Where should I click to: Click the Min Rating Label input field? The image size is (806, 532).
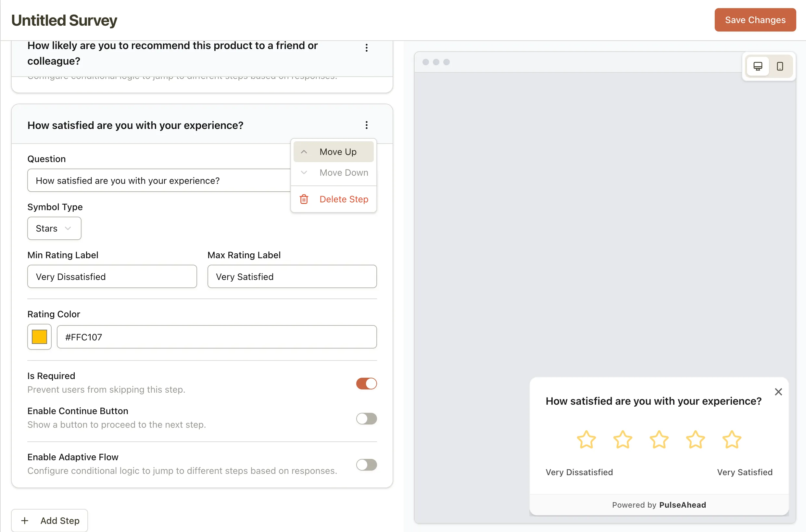pyautogui.click(x=112, y=276)
